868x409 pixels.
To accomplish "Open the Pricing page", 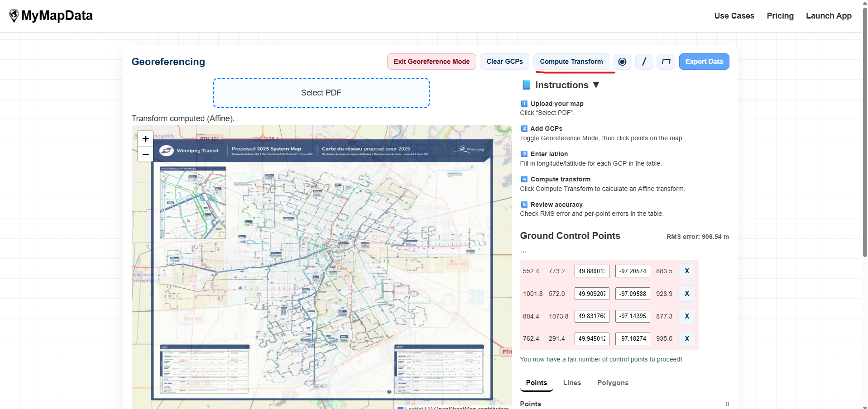I will click(x=780, y=15).
